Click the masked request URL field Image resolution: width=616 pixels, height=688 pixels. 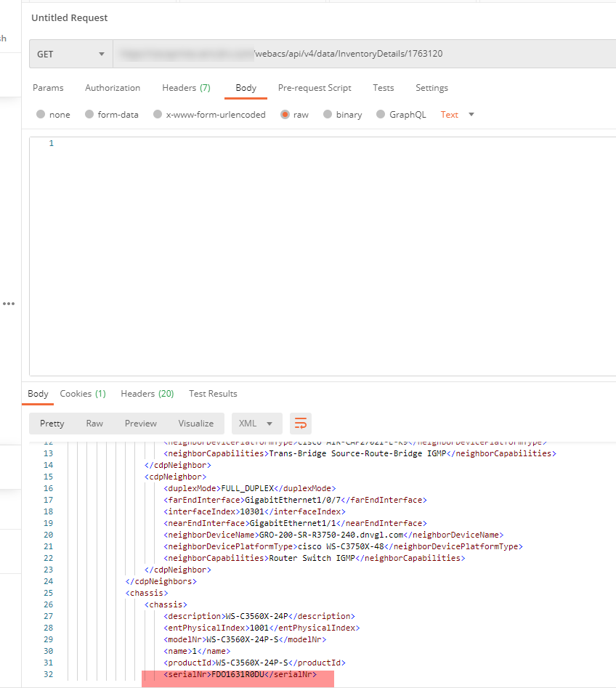point(363,54)
